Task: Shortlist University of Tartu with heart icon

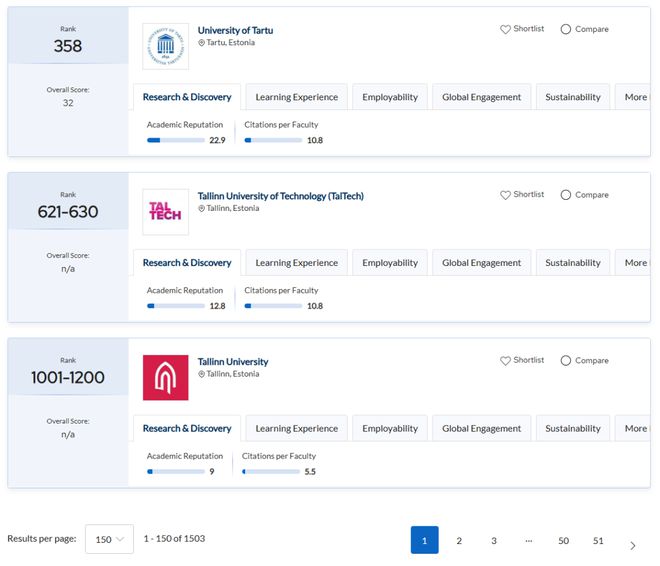Action: coord(505,29)
